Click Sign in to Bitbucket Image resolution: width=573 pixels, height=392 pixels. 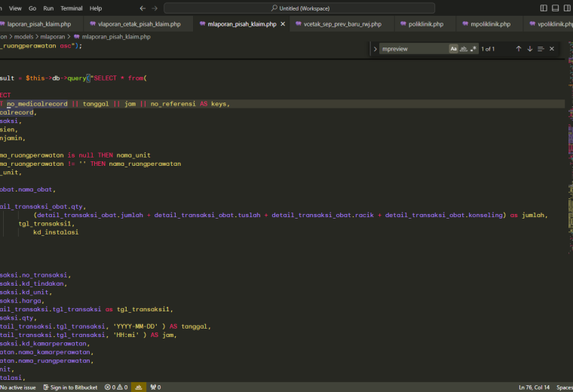coord(70,387)
